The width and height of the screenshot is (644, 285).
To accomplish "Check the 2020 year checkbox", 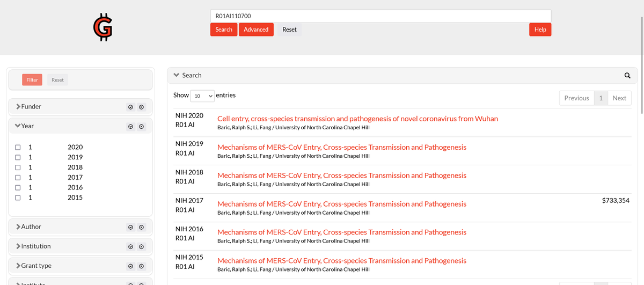I will [18, 147].
